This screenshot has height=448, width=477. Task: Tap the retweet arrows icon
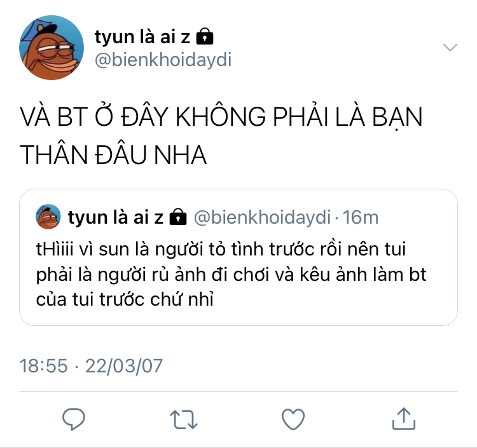coord(184,419)
